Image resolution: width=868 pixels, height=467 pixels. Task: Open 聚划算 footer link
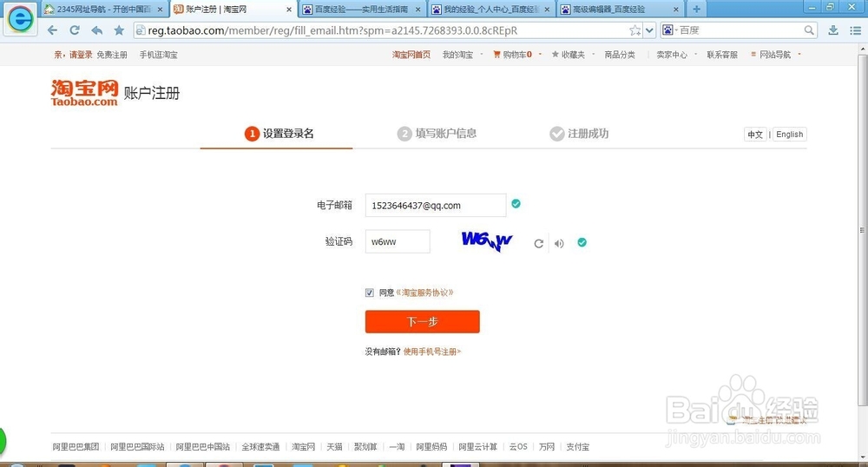click(365, 446)
